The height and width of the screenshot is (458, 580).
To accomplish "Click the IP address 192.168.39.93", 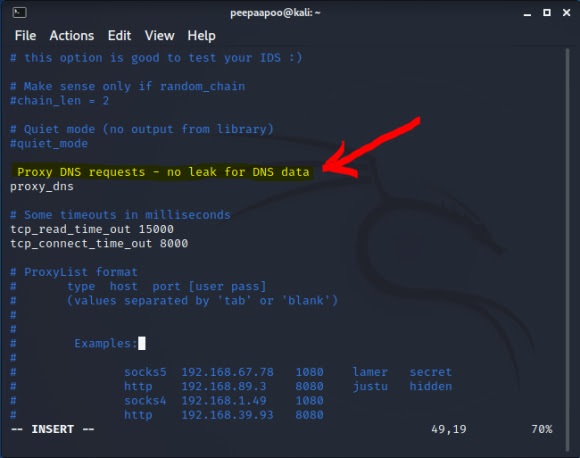I will click(227, 415).
